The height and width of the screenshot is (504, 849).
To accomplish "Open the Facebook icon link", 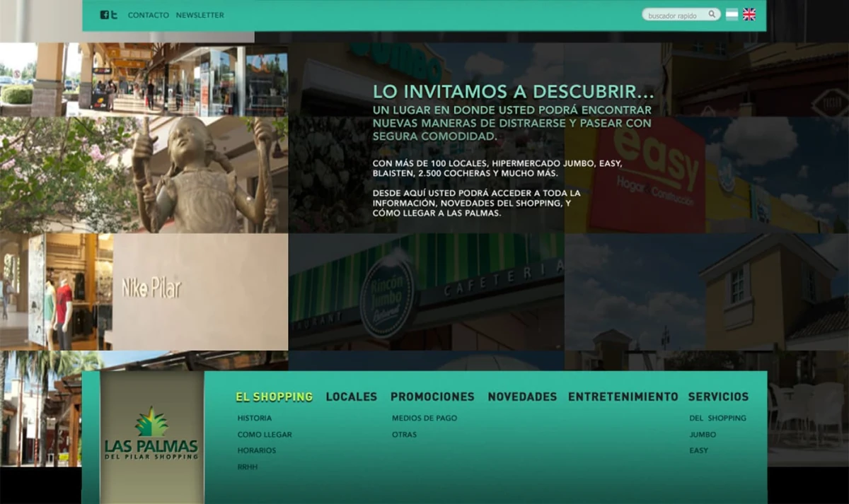I will pos(104,15).
